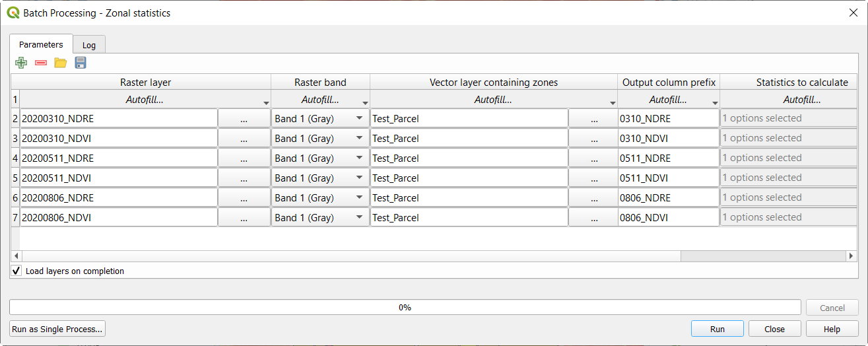Click the save batch settings floppy icon
Viewport: 868px width, 346px height.
[x=81, y=63]
